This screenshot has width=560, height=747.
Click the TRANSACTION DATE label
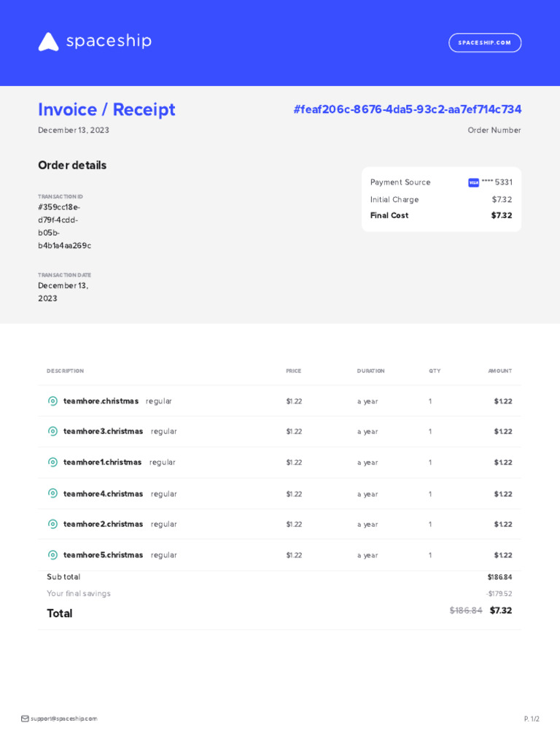pyautogui.click(x=64, y=275)
